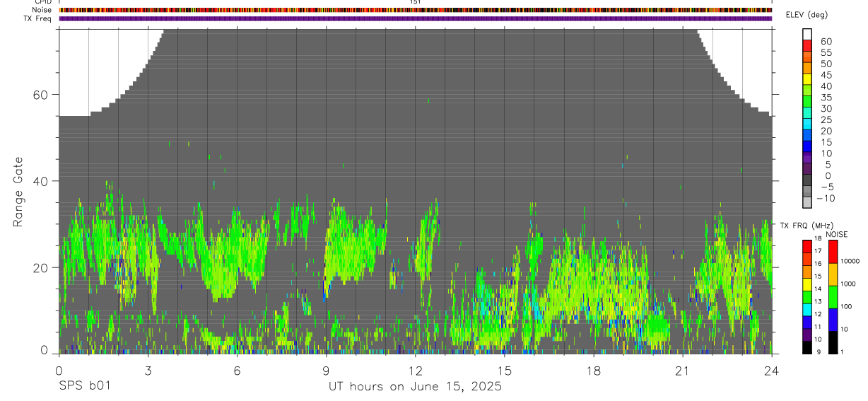Pick the black swatch in the NOISE bar
This screenshot has width=868, height=401.
833,342
